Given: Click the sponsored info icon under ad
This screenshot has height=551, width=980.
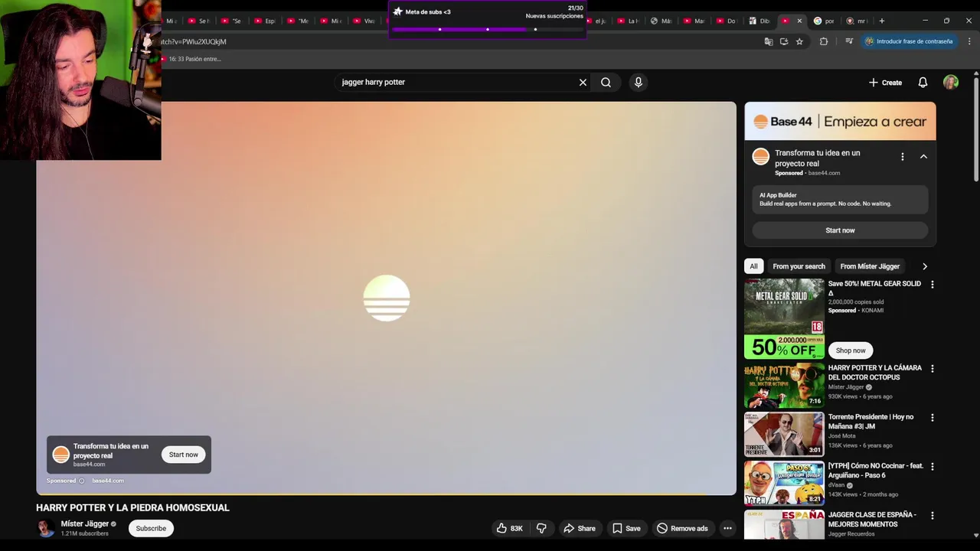Looking at the screenshot, I should tap(81, 481).
